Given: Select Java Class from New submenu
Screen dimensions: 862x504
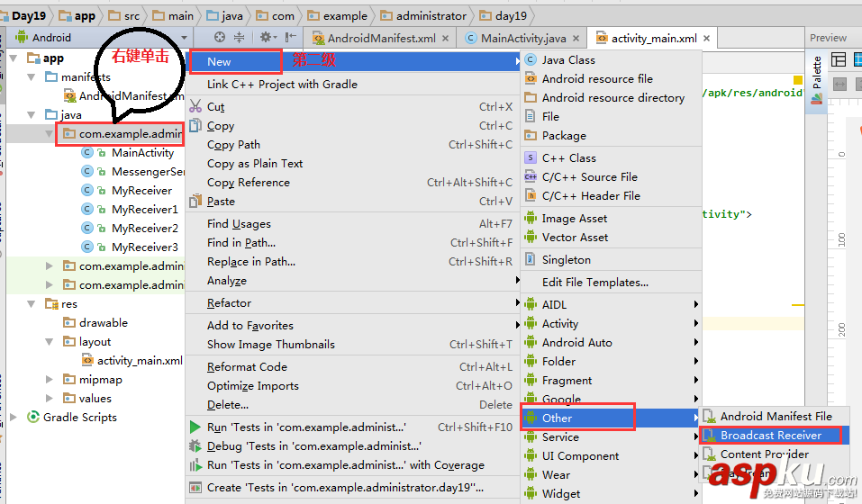Looking at the screenshot, I should tap(567, 59).
